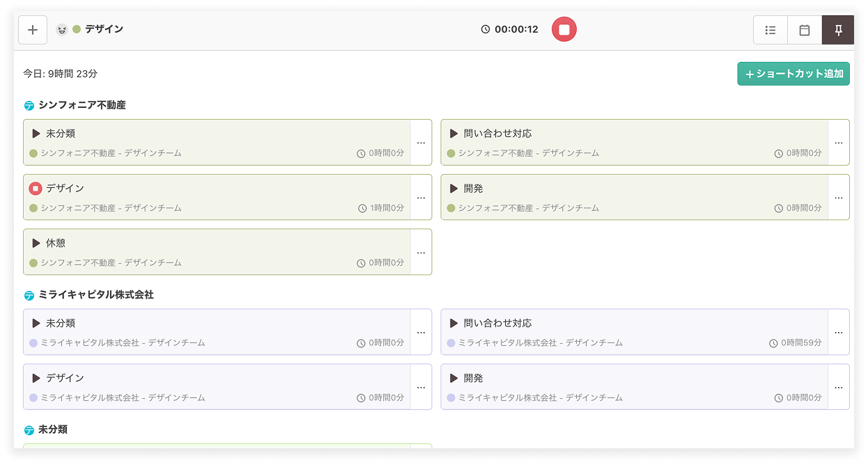Viewport: 868px width, 465px height.
Task: Stop the running timer with the red stop button
Action: [564, 29]
